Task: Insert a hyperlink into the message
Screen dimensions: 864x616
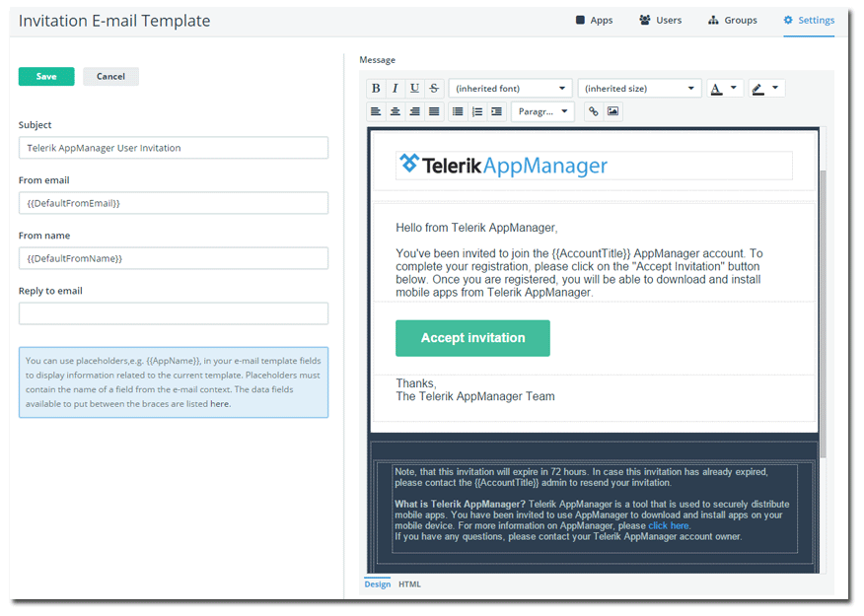Action: click(593, 110)
